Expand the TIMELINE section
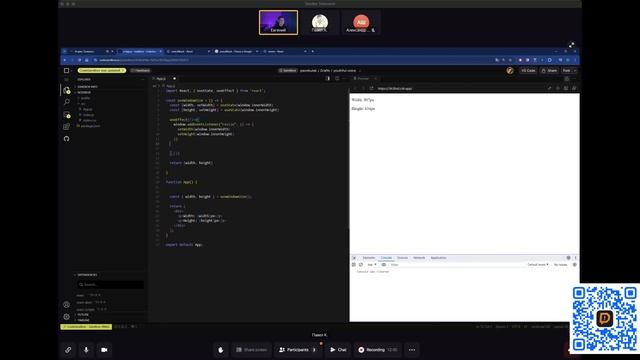This screenshot has height=360, width=640. 83,320
